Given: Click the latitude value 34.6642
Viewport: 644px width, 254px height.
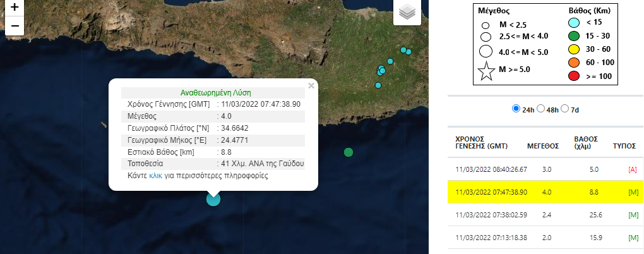Looking at the screenshot, I should (234, 128).
